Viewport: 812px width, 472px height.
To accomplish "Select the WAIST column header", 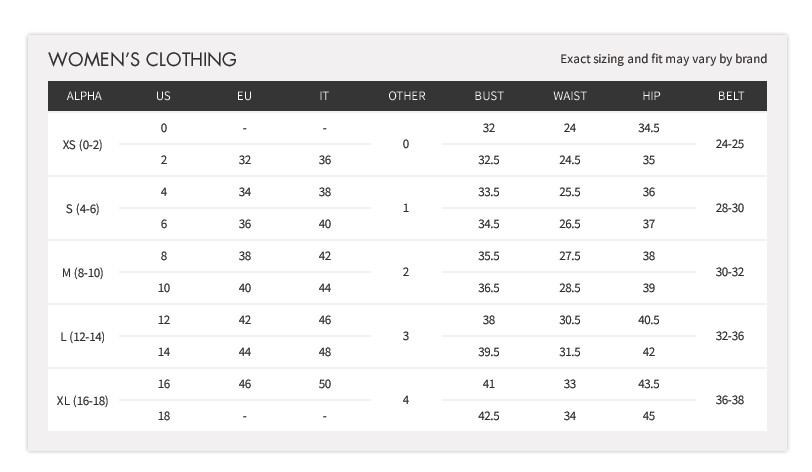I will pos(570,96).
